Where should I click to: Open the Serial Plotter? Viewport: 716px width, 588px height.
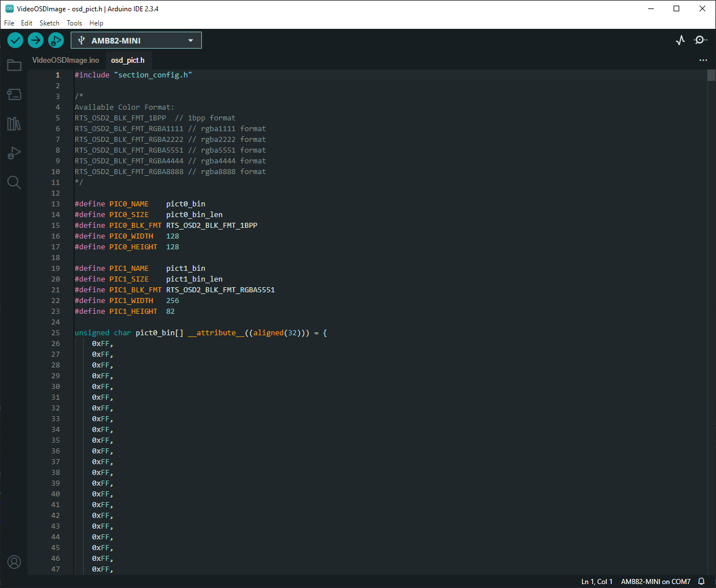pos(680,40)
